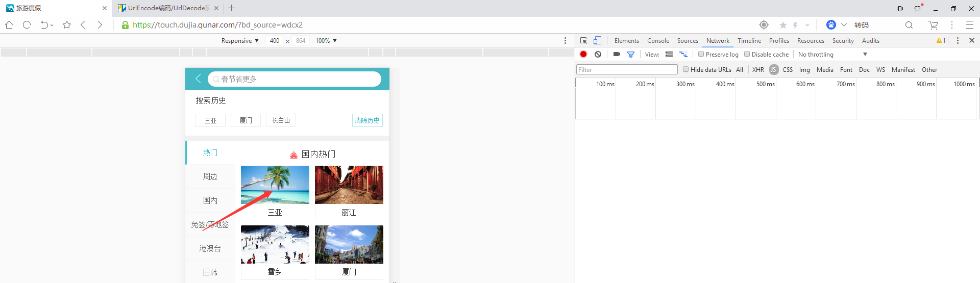Click 转码 transcode button
Screen dimensions: 980x283
[862, 25]
